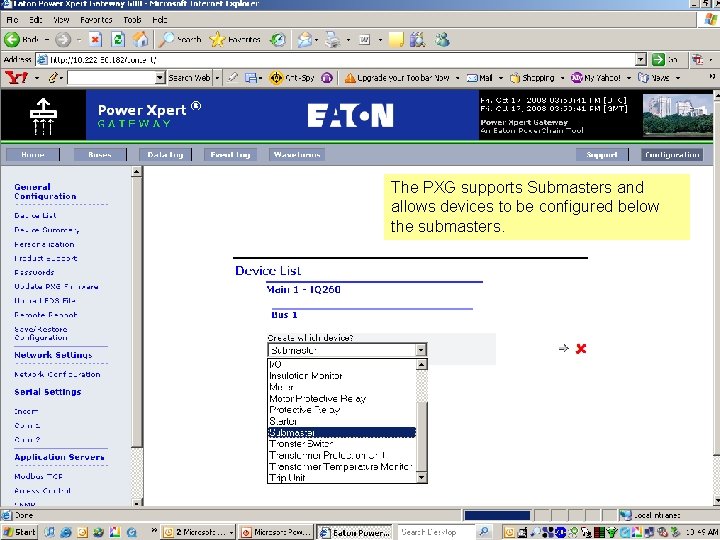Open IE Search magnifier button
Screen dimensions: 720x540
point(180,39)
